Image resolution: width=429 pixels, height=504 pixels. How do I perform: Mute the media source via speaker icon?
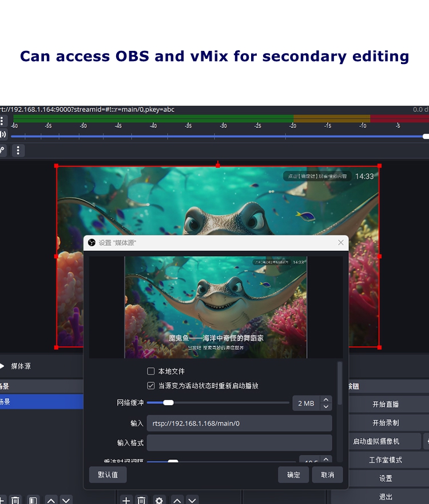click(x=3, y=134)
